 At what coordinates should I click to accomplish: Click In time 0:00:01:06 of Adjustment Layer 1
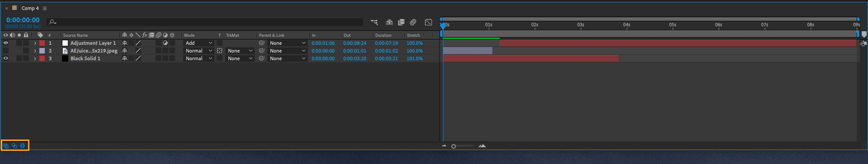pos(323,43)
